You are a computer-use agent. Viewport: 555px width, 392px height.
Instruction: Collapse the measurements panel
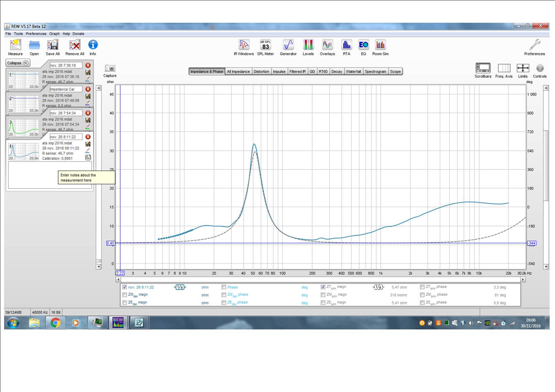(x=18, y=63)
